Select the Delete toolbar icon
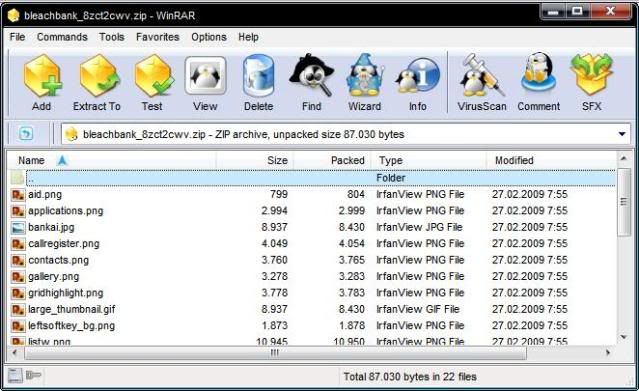This screenshot has width=639, height=391. pos(258,76)
